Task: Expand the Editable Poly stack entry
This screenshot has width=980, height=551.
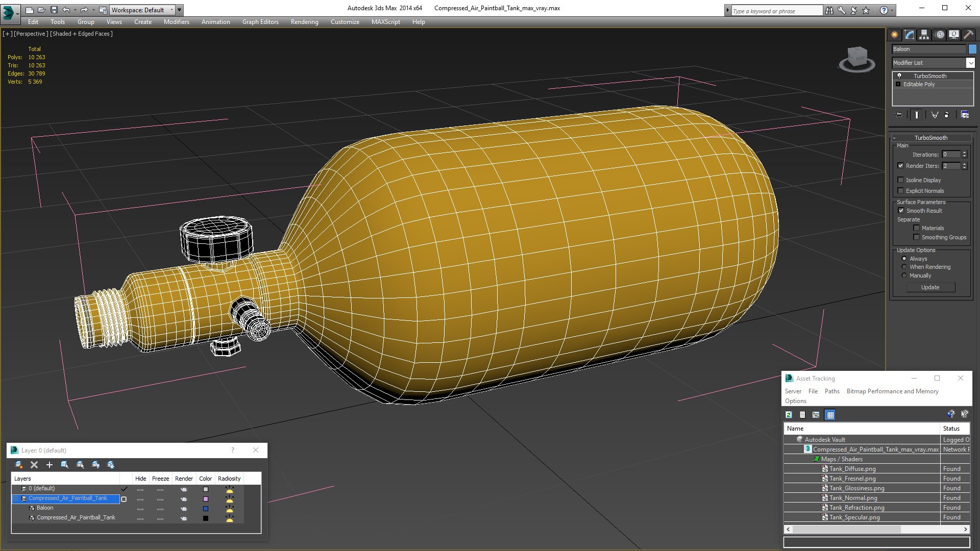Action: [898, 84]
